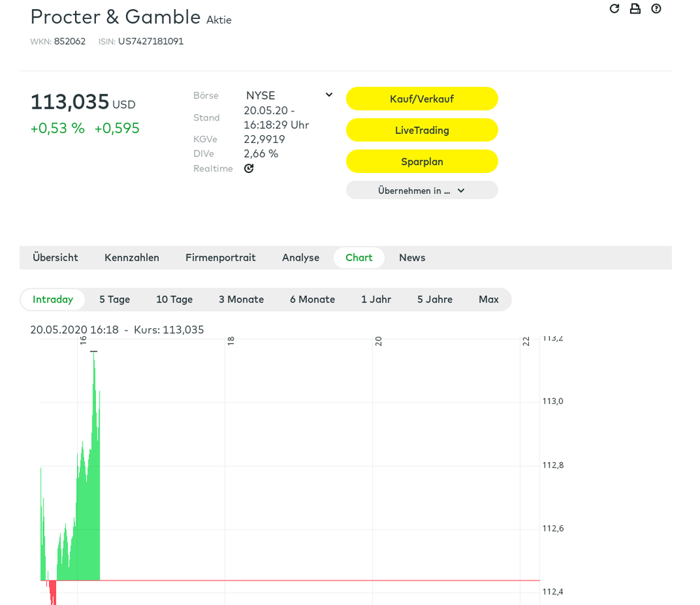This screenshot has height=605, width=700.
Task: Select the Analyse tab
Action: pos(301,258)
